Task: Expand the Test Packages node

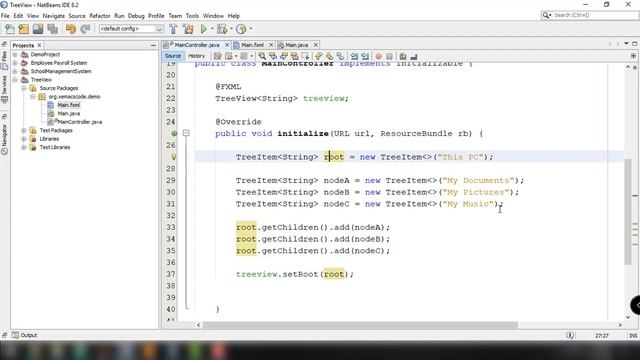Action: point(24,131)
